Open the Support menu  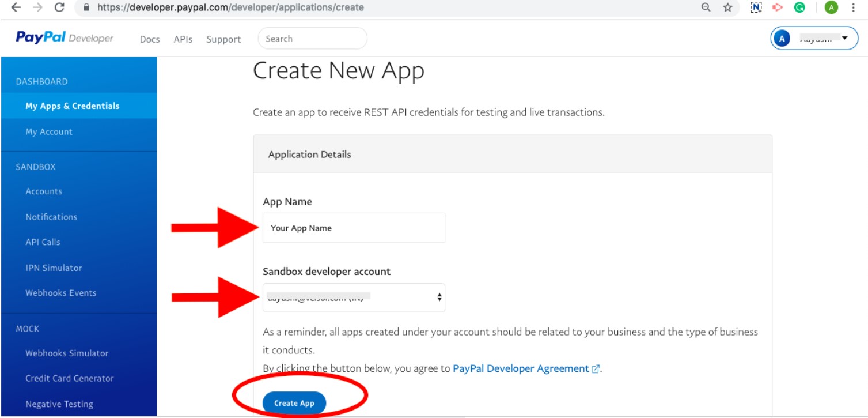[223, 39]
